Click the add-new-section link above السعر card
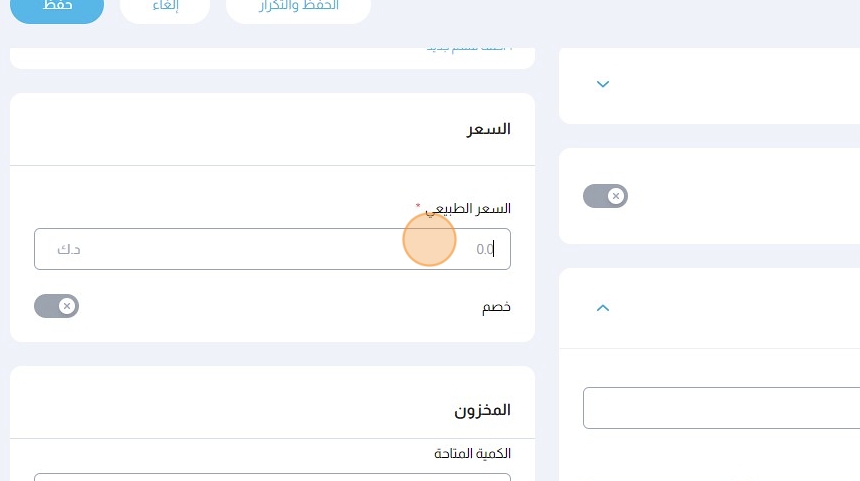The height and width of the screenshot is (481, 860). (x=468, y=47)
